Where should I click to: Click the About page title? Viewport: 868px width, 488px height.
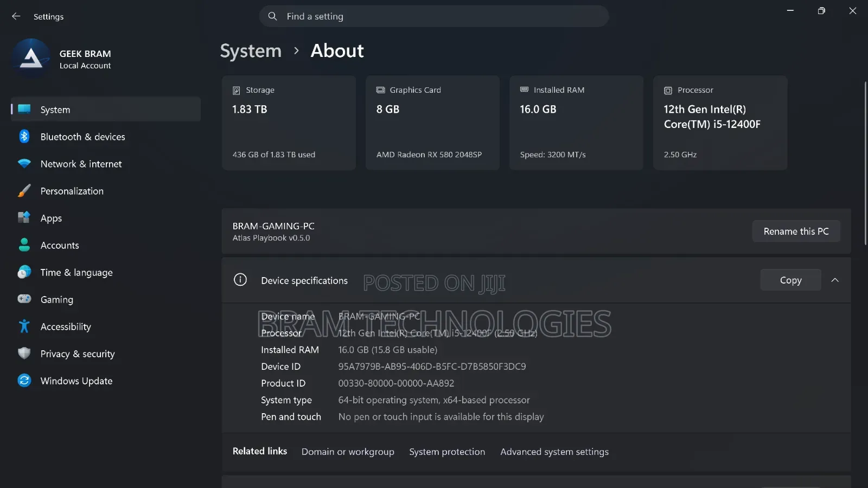pos(337,51)
